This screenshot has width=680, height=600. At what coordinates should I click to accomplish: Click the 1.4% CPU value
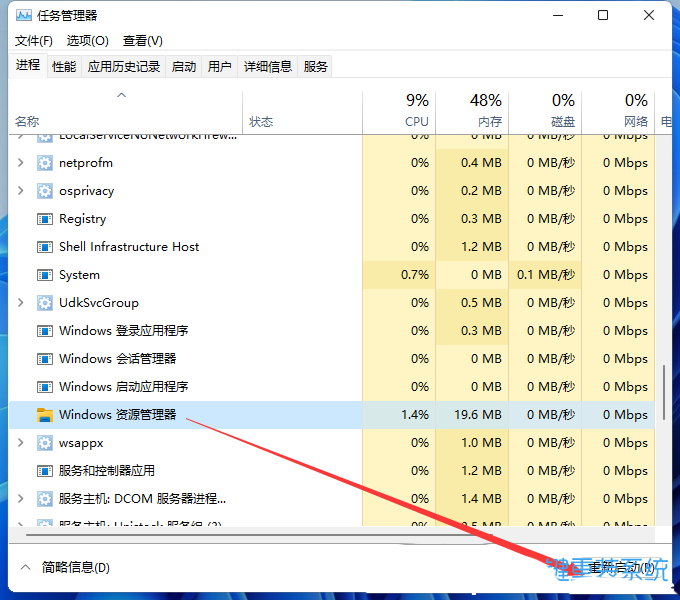pos(415,415)
